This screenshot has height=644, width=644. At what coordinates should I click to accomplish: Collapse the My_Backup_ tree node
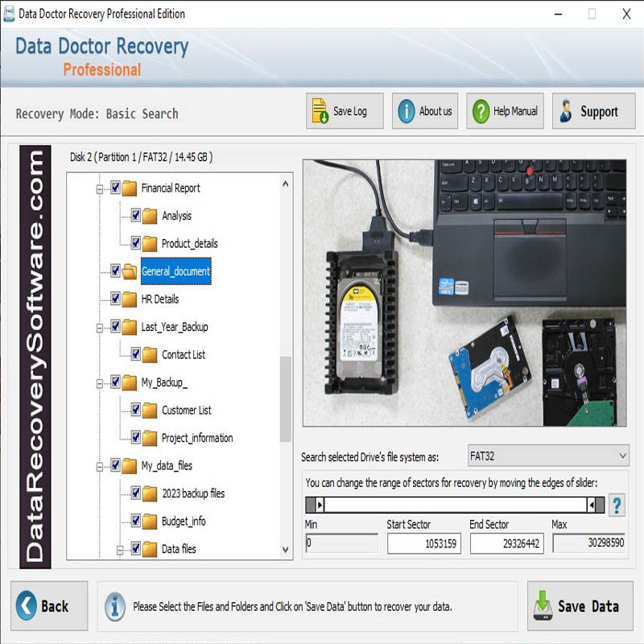[99, 384]
